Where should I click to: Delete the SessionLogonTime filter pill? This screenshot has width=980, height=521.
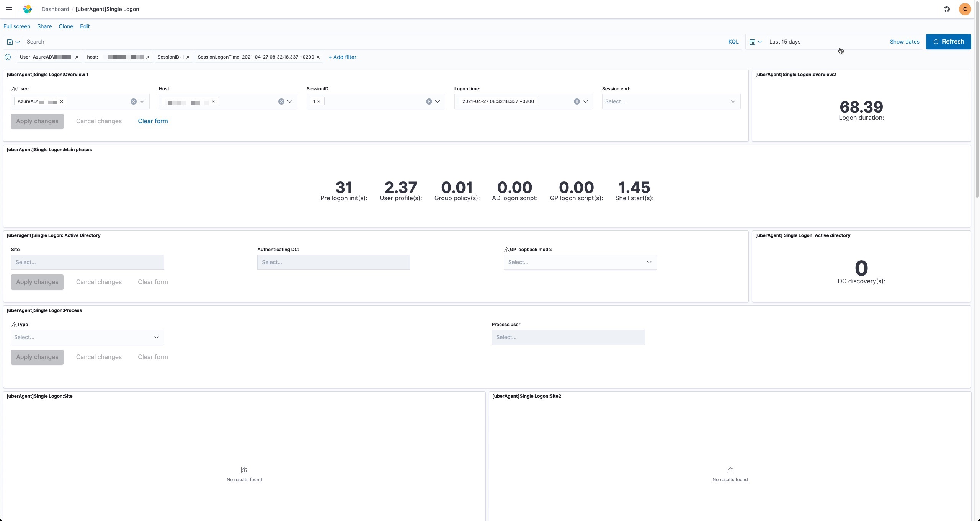(x=318, y=57)
